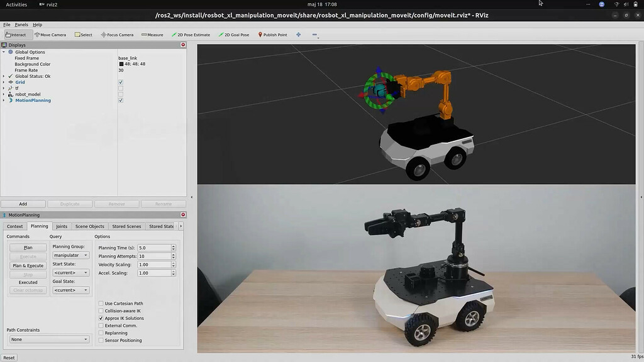Enable the Use Cartesian Path option
644x362 pixels.
pyautogui.click(x=101, y=303)
